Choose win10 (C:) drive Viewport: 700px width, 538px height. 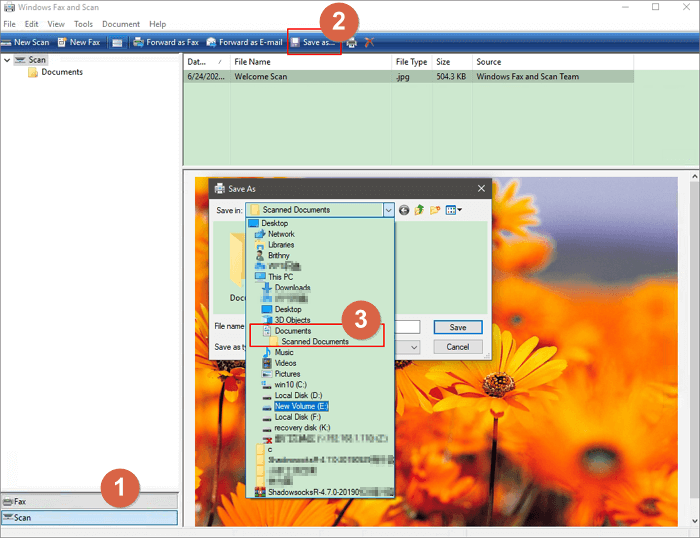coord(284,384)
